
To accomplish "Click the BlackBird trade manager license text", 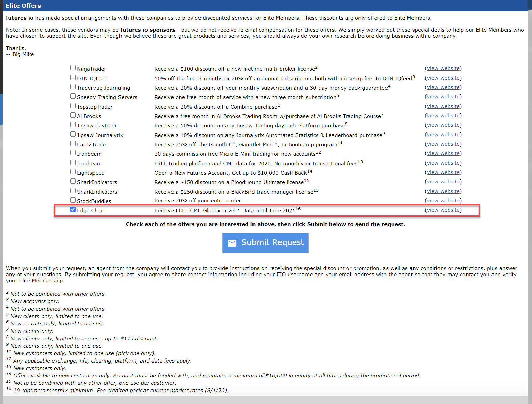I will point(237,192).
